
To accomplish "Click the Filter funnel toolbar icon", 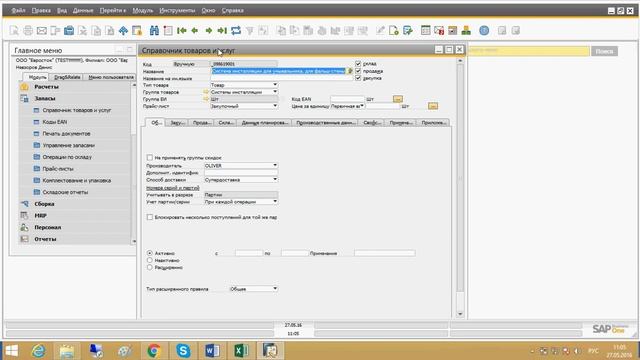I will click(249, 31).
